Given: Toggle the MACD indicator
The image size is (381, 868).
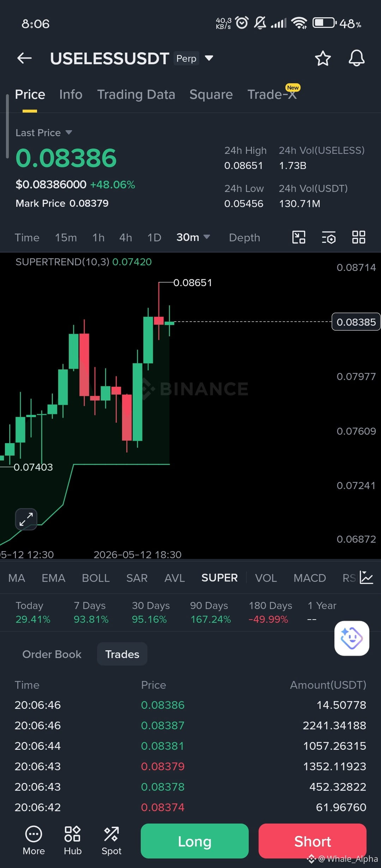Looking at the screenshot, I should [x=310, y=578].
